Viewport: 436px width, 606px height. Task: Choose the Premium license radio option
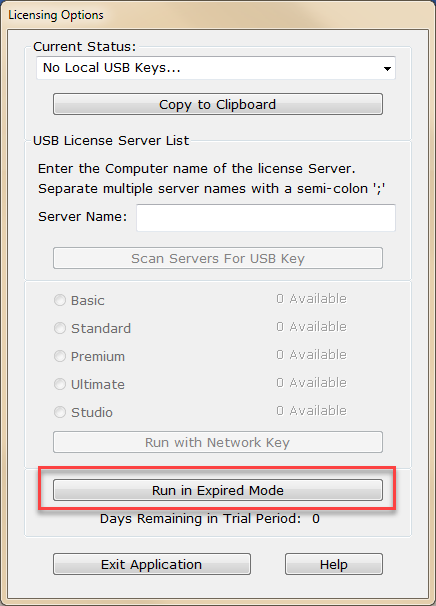(60, 356)
